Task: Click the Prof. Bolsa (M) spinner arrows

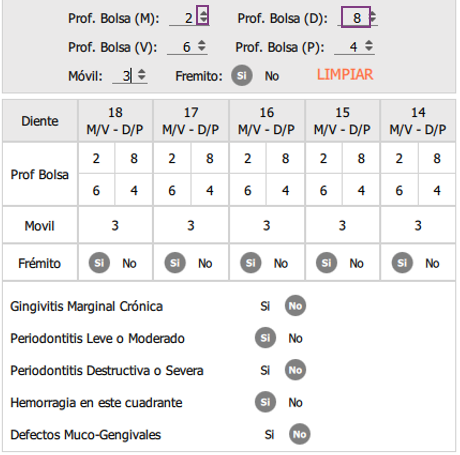Action: tap(203, 15)
